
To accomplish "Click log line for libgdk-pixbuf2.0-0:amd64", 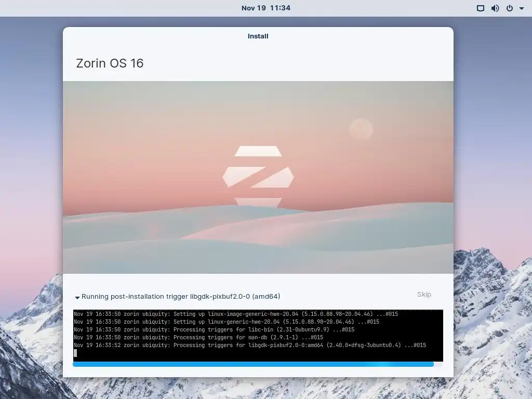I will (250, 345).
